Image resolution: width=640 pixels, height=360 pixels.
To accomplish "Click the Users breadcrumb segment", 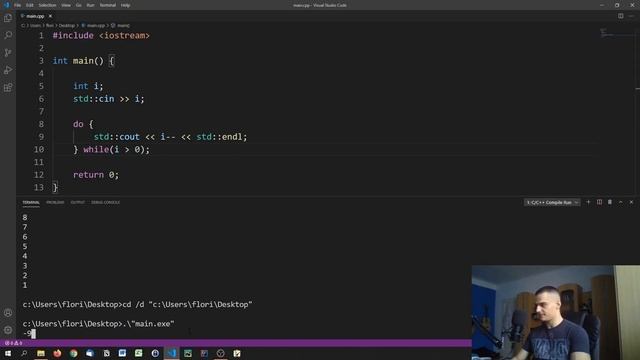I will (36, 25).
